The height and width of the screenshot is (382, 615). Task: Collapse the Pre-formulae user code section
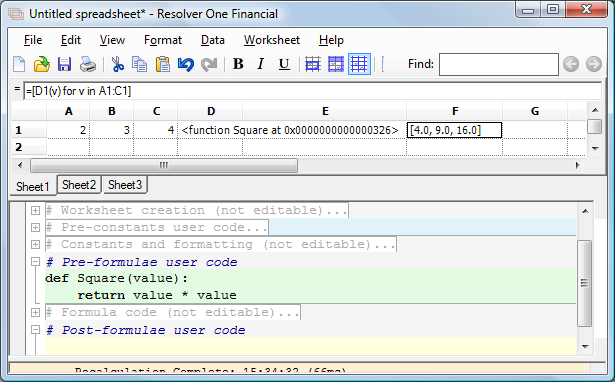pos(35,262)
